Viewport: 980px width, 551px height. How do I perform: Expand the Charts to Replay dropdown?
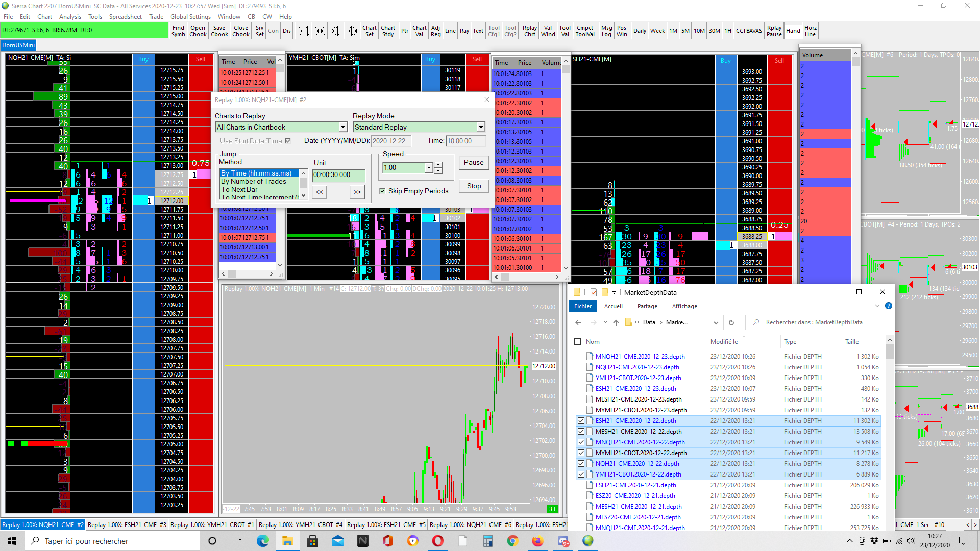pos(343,127)
